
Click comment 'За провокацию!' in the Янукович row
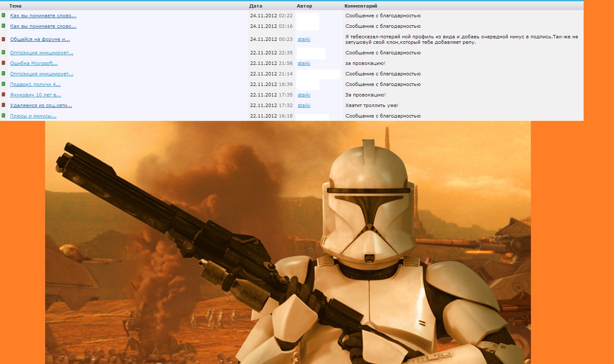tap(366, 95)
